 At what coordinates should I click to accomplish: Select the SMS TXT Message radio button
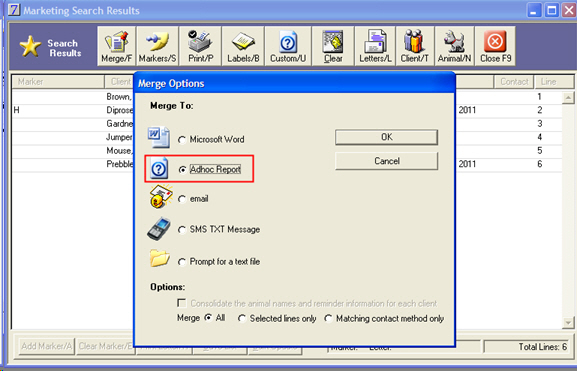182,230
